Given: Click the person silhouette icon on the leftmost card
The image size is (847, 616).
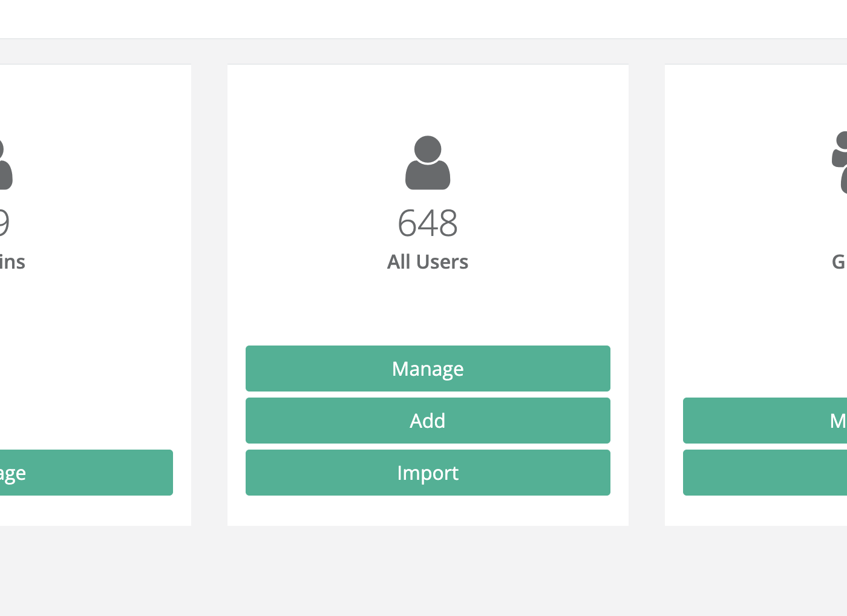Looking at the screenshot, I should click(x=5, y=166).
